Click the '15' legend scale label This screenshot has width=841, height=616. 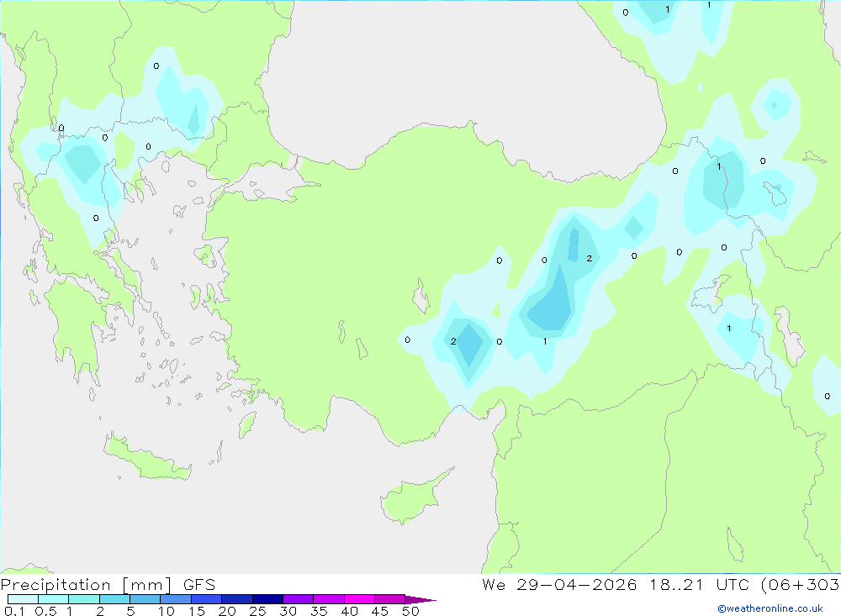point(197,611)
